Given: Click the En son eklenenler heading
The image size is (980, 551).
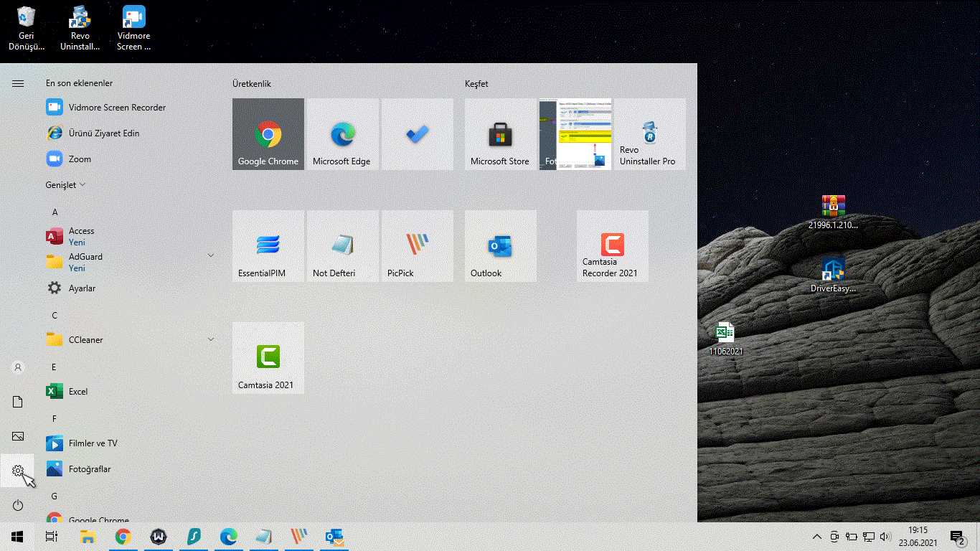Looking at the screenshot, I should [79, 83].
